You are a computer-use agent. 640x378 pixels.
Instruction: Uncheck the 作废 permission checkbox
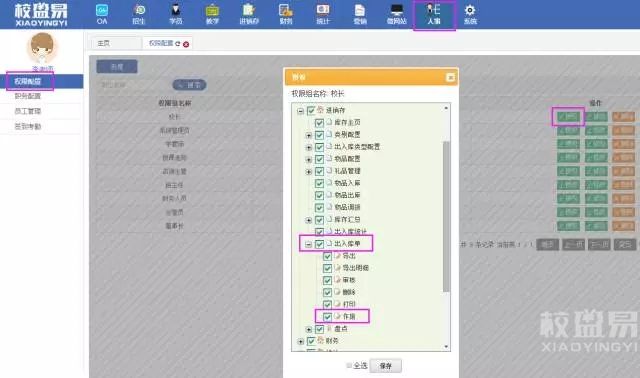click(x=327, y=317)
